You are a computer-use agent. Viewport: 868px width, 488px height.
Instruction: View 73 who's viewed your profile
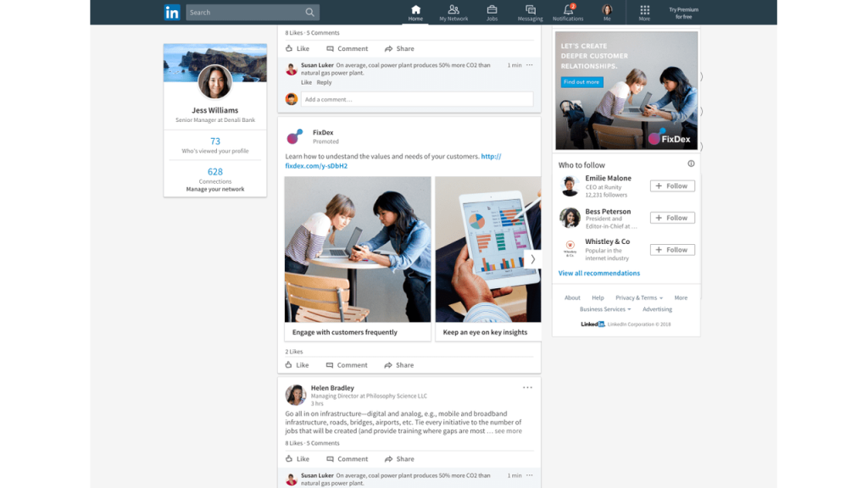tap(214, 145)
